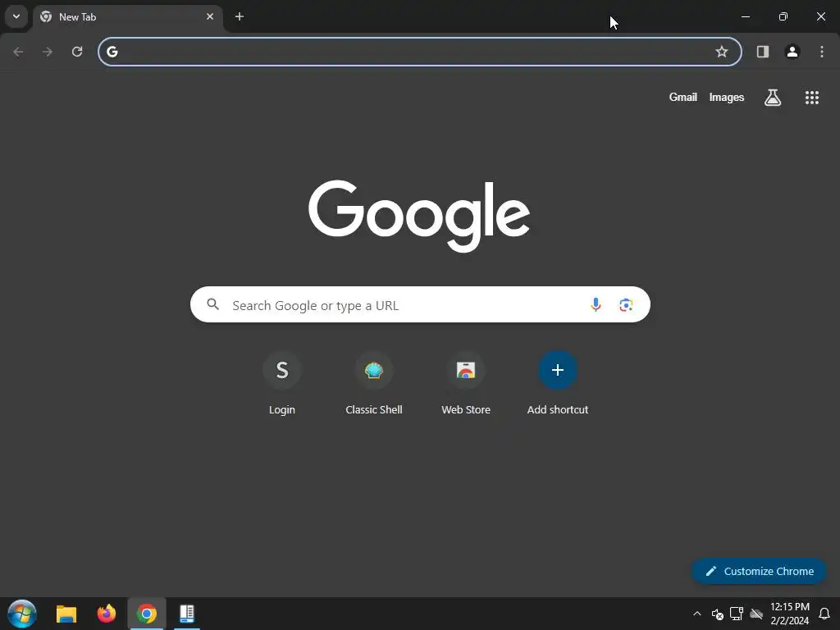This screenshot has height=630, width=840.
Task: Open the tab search dropdown arrow
Action: point(16,16)
